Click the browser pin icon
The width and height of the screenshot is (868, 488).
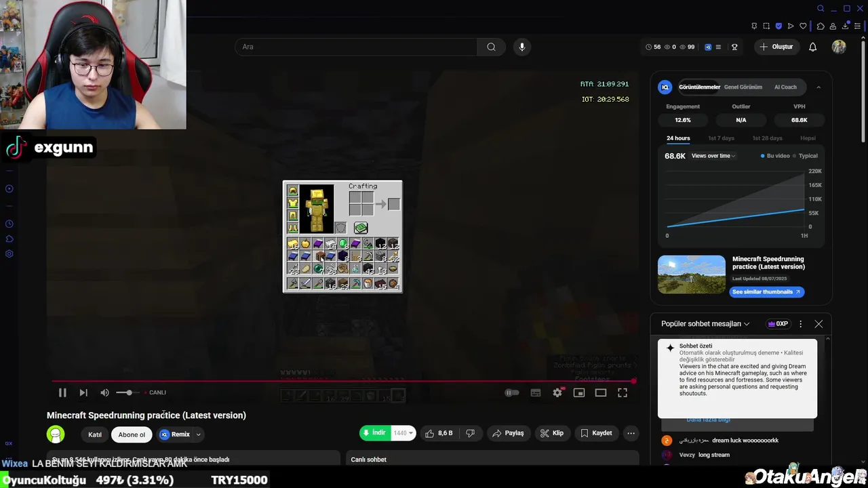[x=754, y=26]
